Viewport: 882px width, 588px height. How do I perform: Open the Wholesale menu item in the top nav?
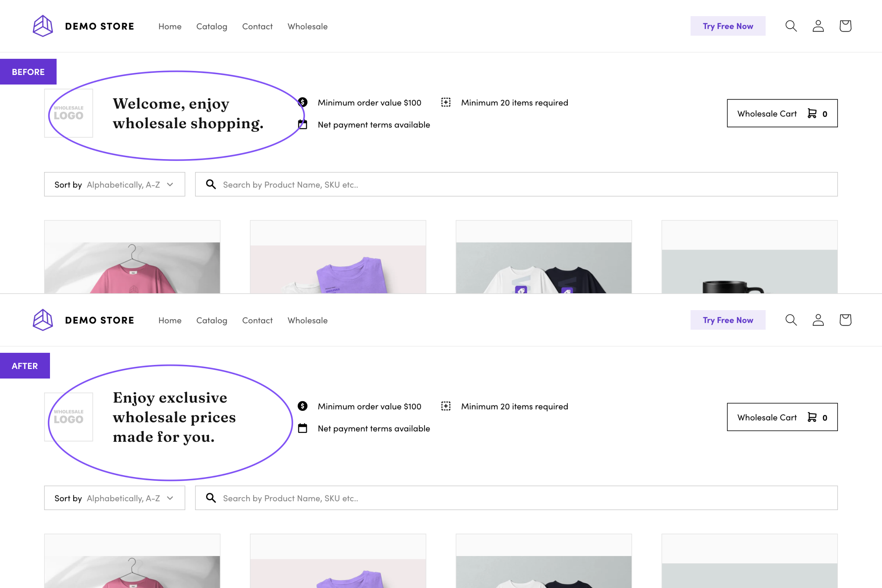coord(308,26)
